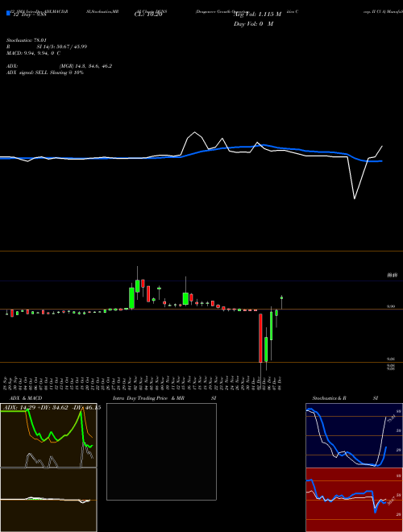Click the 'Day Vol: 0 M' label
Viewport: 403px width, 532px height.
[253, 23]
